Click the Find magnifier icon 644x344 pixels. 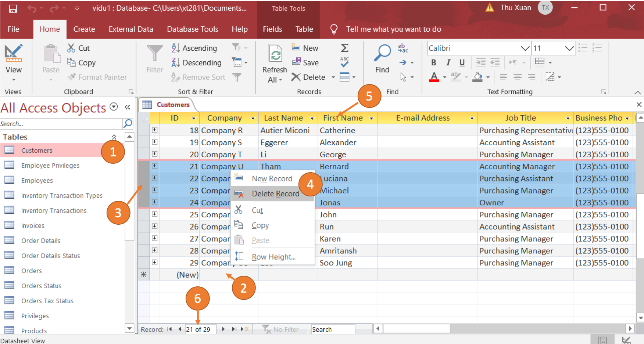[382, 53]
